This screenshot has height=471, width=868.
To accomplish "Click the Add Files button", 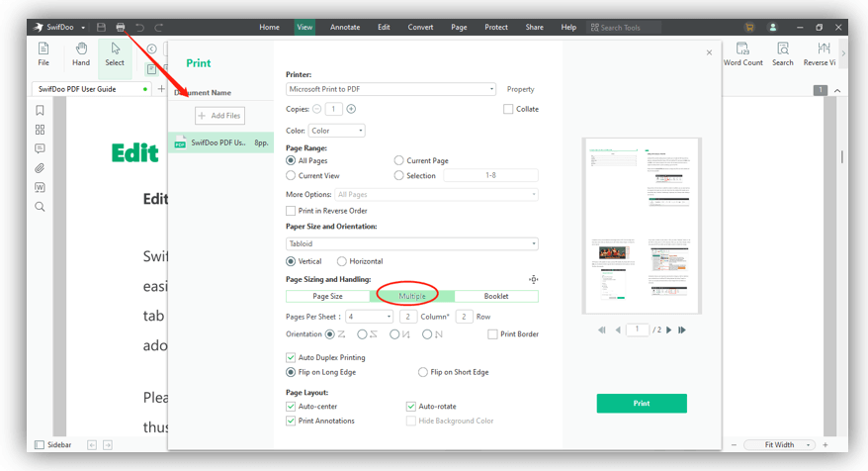I will 219,116.
